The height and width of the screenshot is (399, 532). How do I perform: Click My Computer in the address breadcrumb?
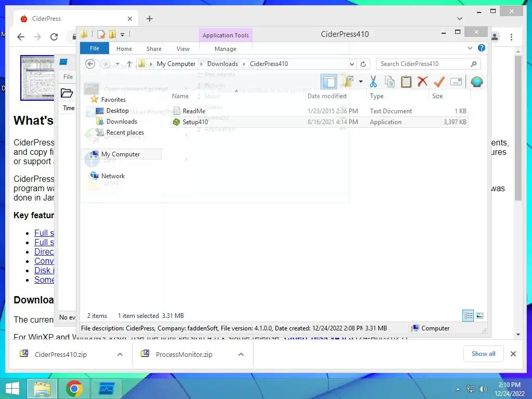(x=176, y=64)
